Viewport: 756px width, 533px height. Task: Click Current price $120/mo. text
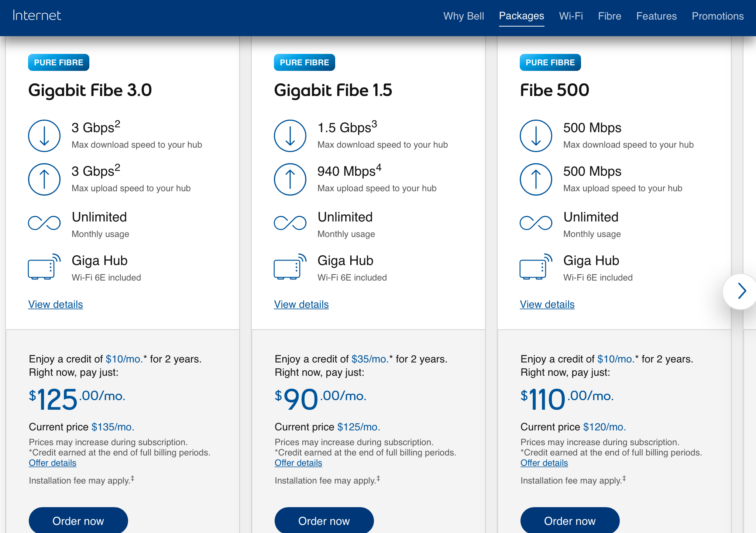click(x=573, y=427)
